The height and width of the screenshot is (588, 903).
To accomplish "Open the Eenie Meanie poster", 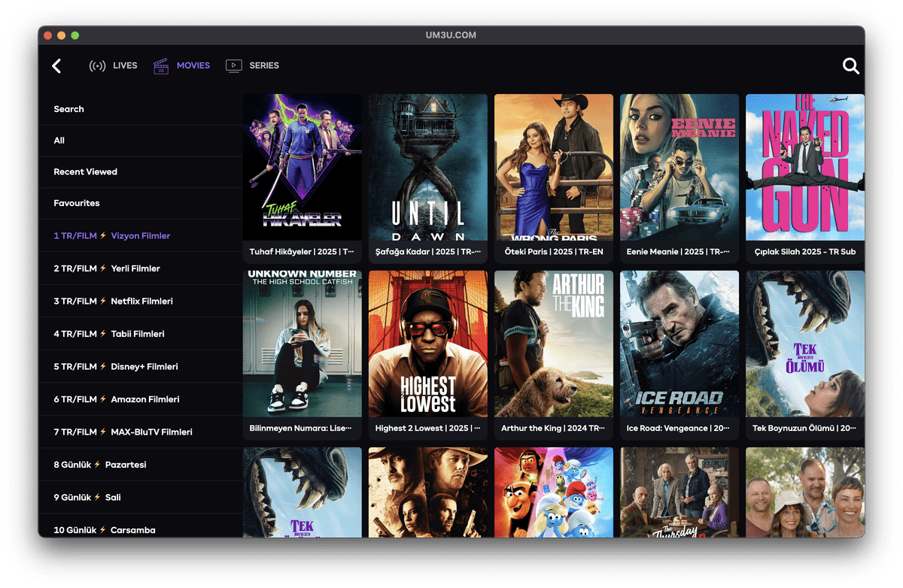I will 680,167.
